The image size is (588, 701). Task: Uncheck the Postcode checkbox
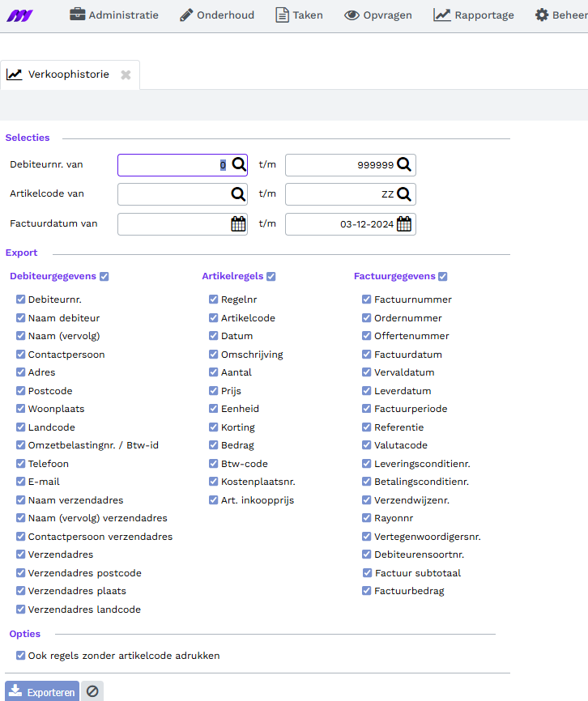[20, 390]
